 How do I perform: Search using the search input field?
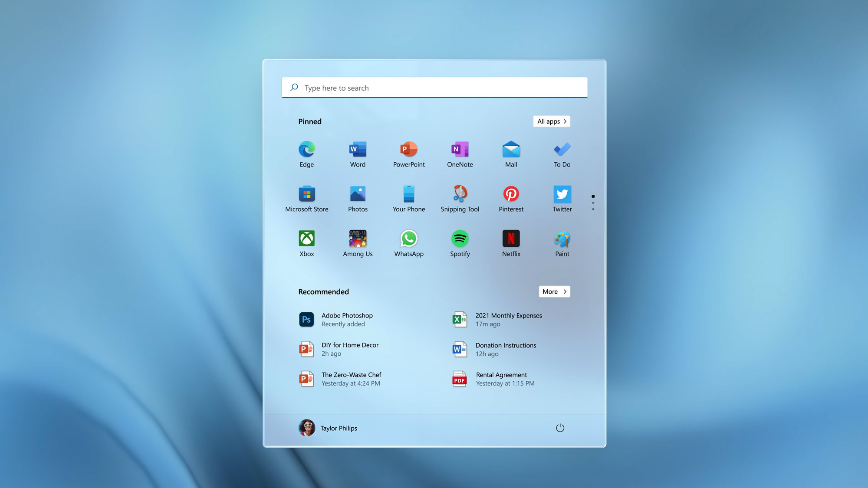click(434, 88)
